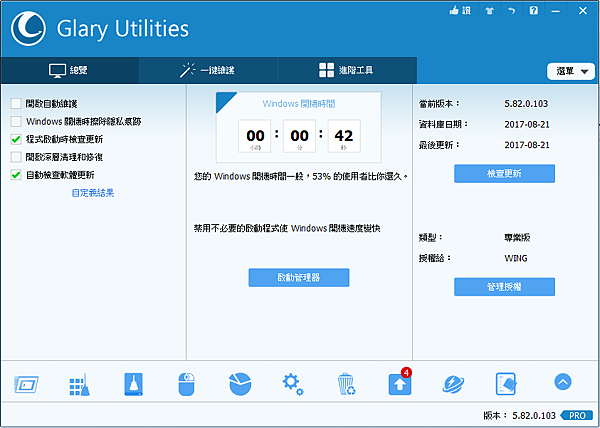Image resolution: width=600 pixels, height=428 pixels.
Task: Launch the uninstall manager trash bin icon
Action: [346, 384]
